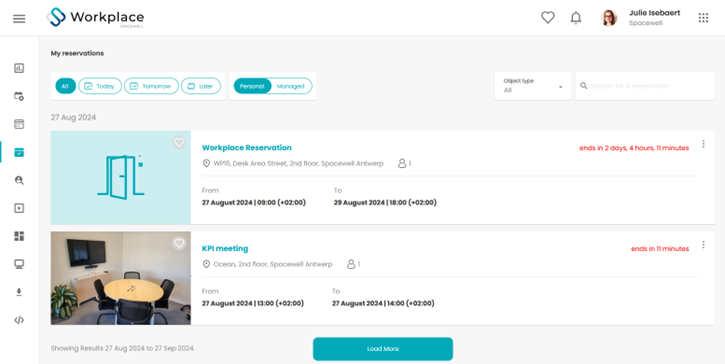Image resolution: width=725 pixels, height=364 pixels.
Task: Click '27 August 2024 | 14:00' end time
Action: [x=383, y=303]
